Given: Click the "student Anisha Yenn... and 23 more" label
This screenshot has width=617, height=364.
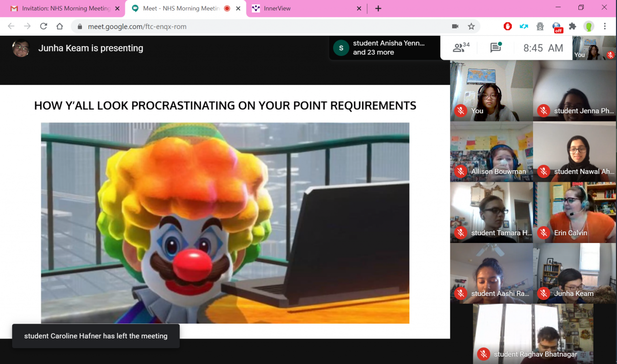Looking at the screenshot, I should [389, 48].
